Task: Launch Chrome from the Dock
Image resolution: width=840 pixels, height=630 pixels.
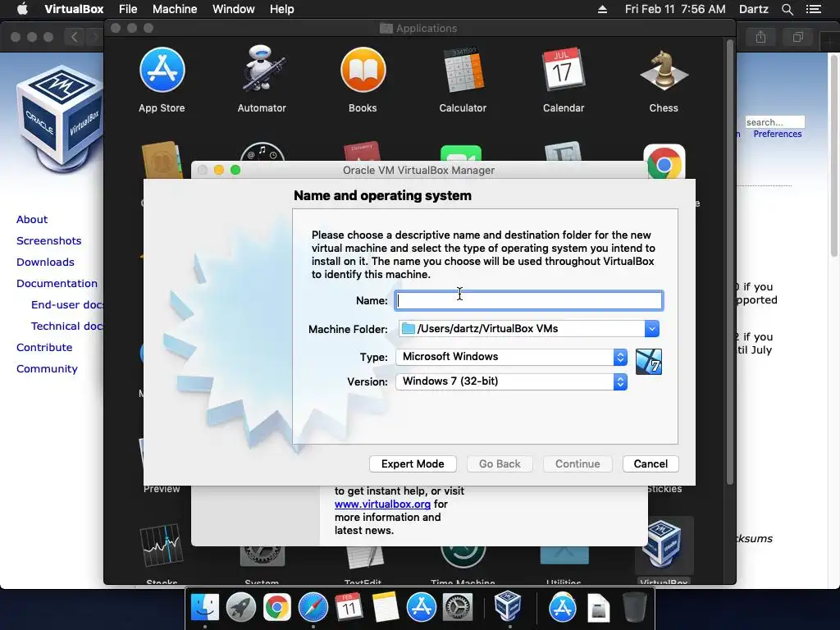Action: tap(277, 608)
